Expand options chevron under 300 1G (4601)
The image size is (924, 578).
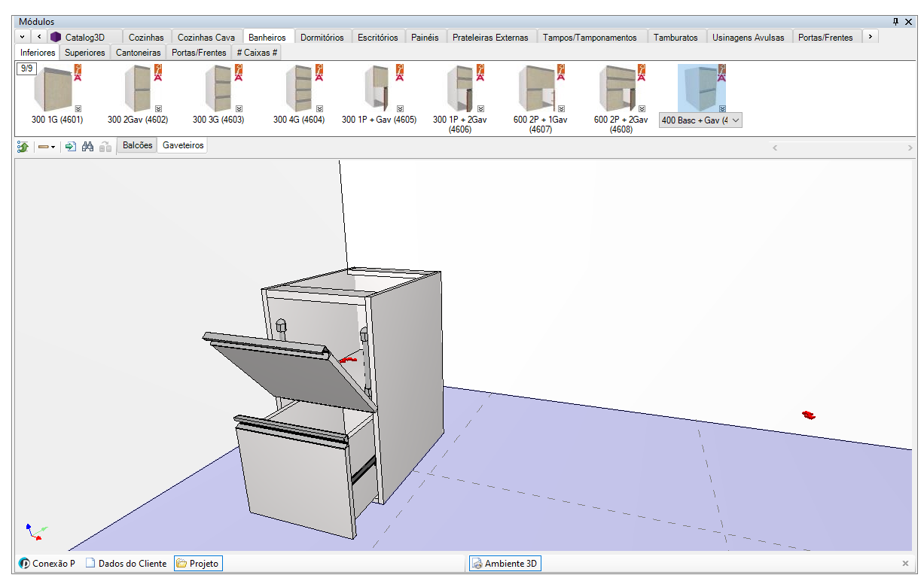(78, 108)
